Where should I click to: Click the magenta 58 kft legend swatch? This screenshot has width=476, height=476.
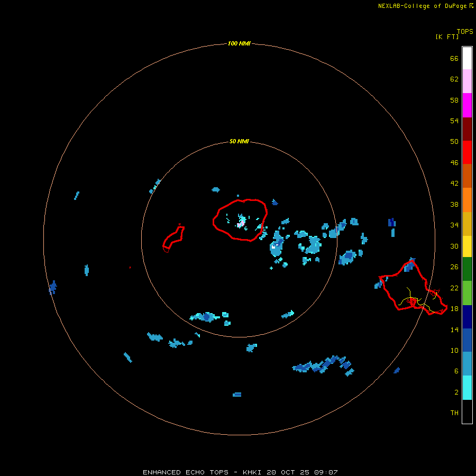(x=467, y=105)
